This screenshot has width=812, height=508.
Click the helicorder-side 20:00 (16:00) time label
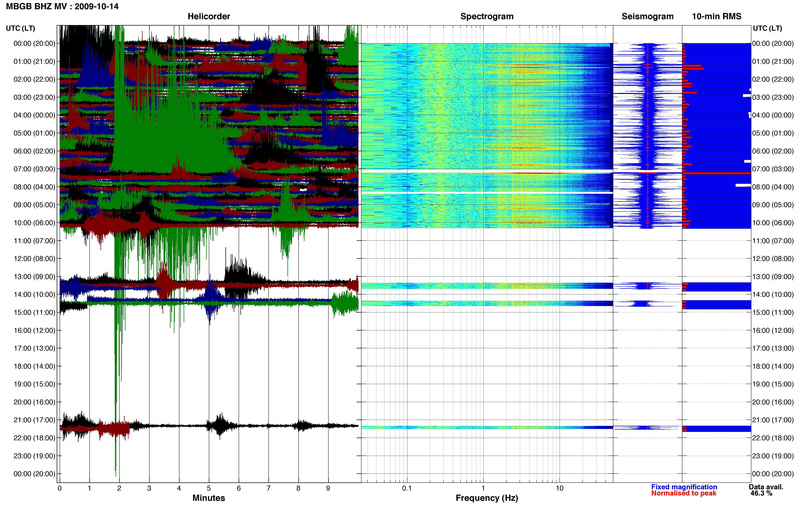(x=34, y=402)
